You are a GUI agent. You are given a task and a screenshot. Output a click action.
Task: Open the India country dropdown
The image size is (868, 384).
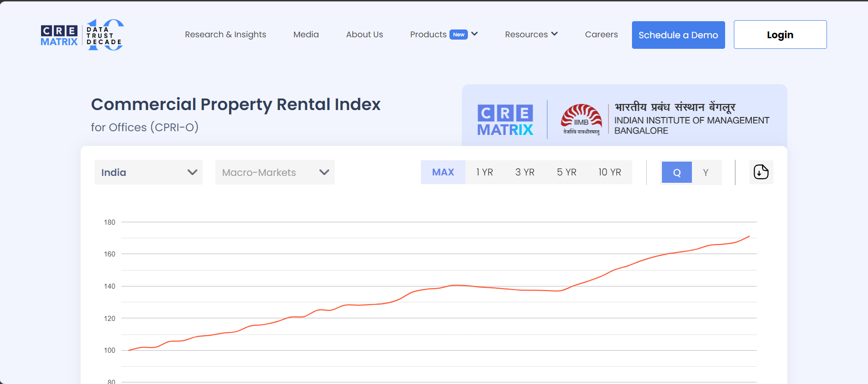pyautogui.click(x=148, y=172)
